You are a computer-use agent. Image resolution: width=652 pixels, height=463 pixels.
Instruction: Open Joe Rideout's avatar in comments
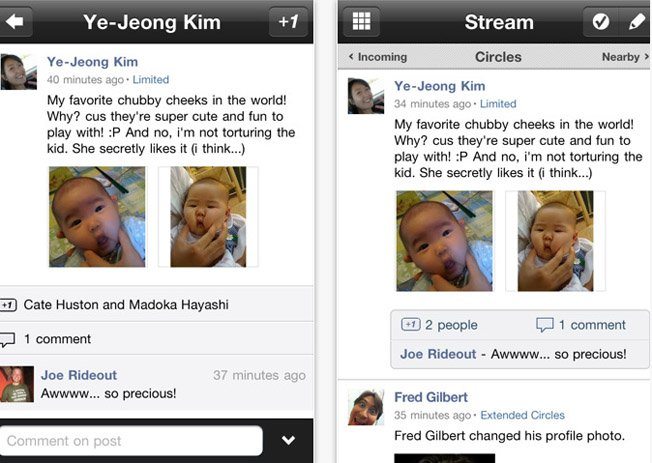[x=17, y=384]
